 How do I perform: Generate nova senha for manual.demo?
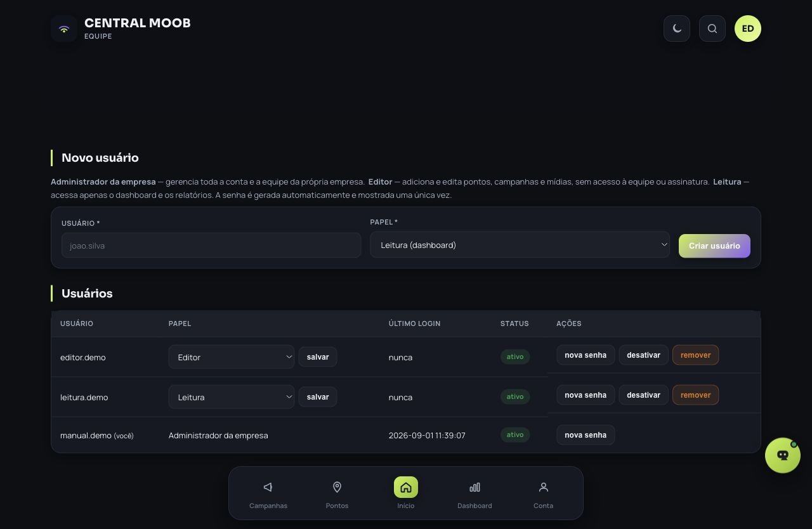click(586, 435)
